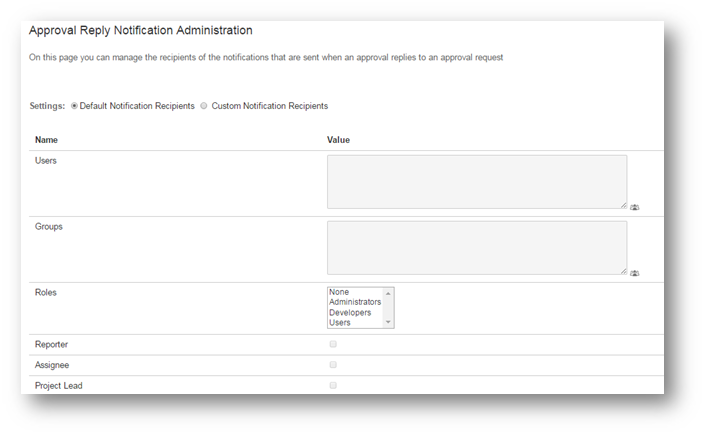This screenshot has height=436, width=706.
Task: Open the user picker beside Users field
Action: pos(635,207)
